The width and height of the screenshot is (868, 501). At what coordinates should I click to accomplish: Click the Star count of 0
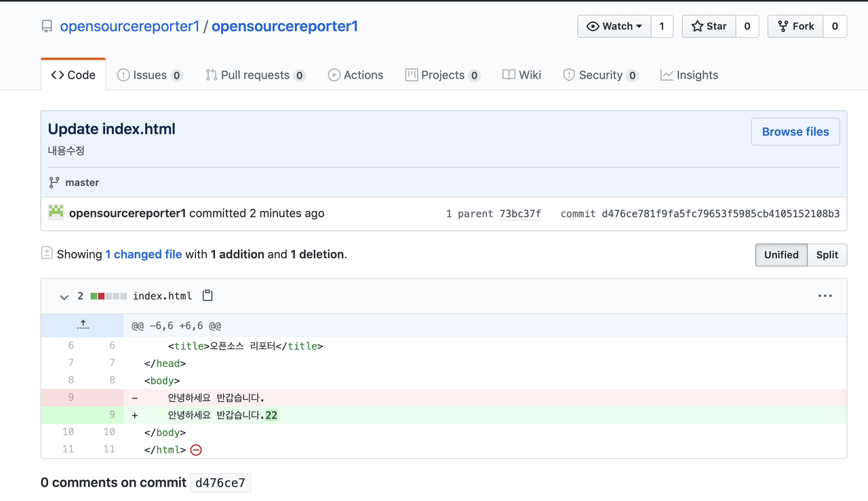747,26
